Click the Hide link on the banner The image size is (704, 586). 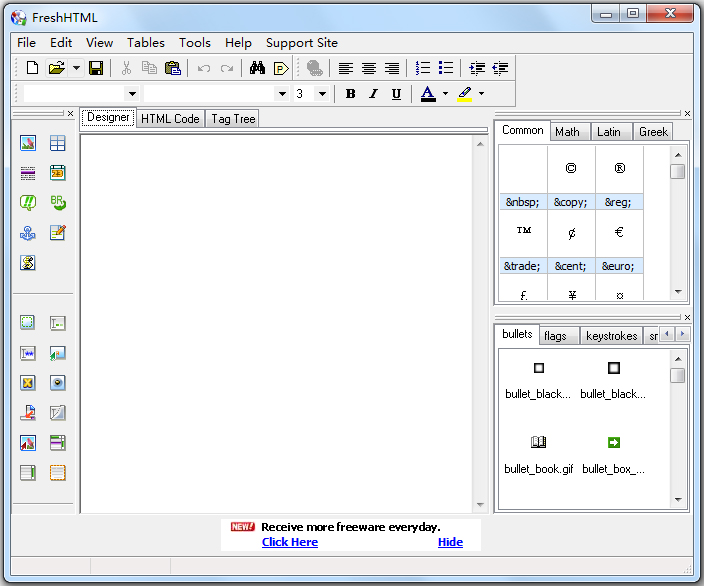[x=450, y=542]
